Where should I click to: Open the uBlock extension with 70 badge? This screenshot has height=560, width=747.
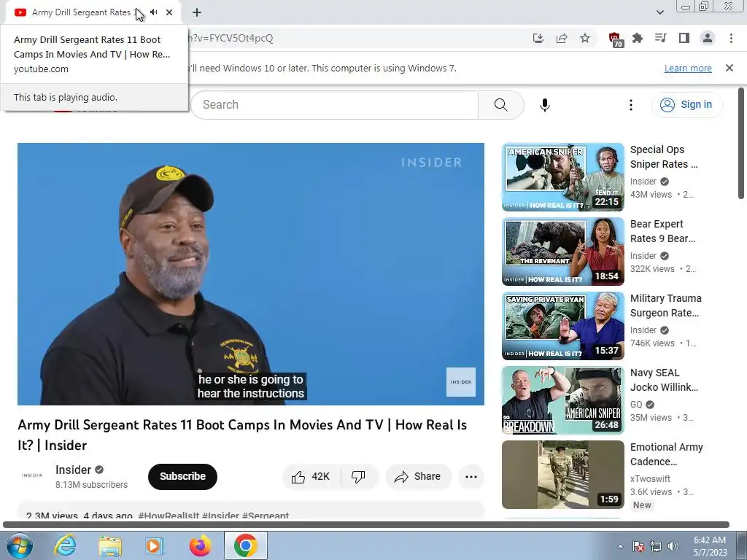(615, 39)
